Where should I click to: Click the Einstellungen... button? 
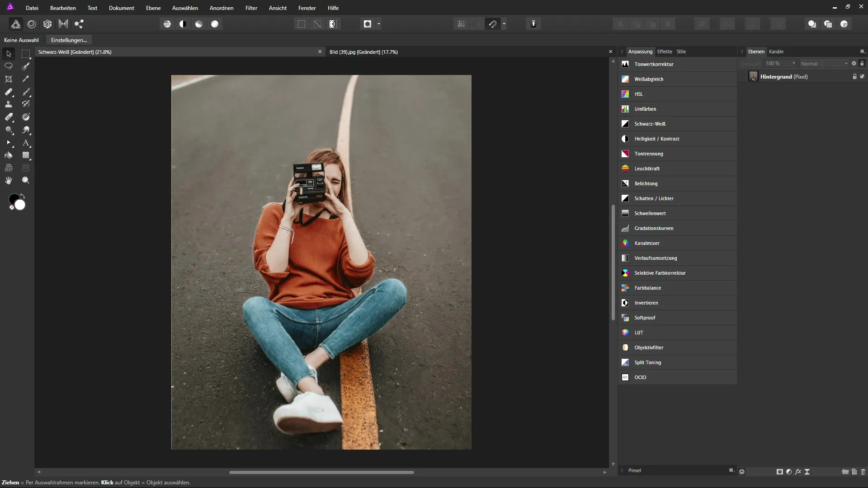pos(69,40)
